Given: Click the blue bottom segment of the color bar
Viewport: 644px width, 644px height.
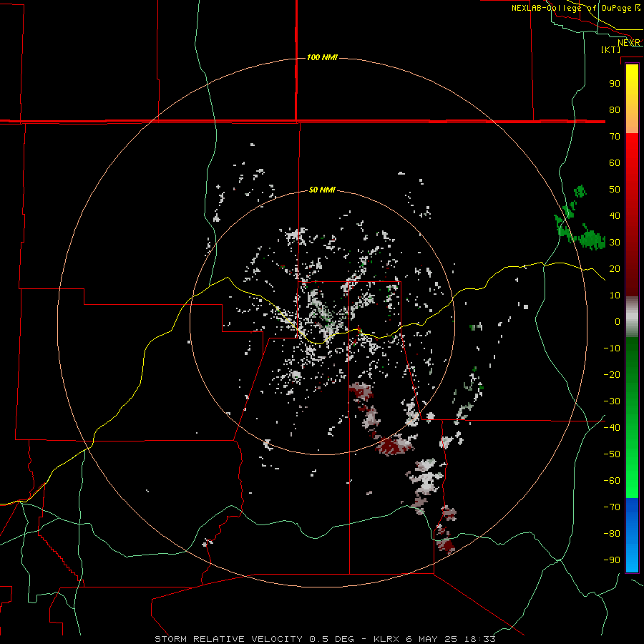Looking at the screenshot, I should tap(632, 535).
